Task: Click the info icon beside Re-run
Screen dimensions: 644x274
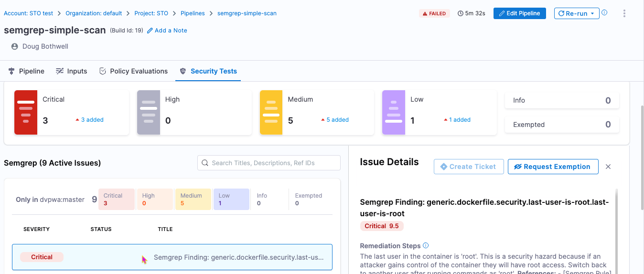Action: click(x=604, y=13)
